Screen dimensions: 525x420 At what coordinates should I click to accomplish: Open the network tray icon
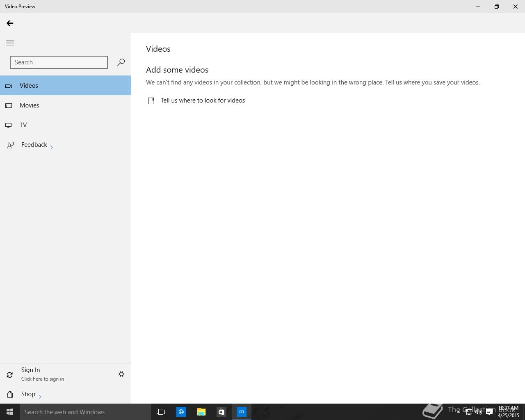tap(468, 412)
